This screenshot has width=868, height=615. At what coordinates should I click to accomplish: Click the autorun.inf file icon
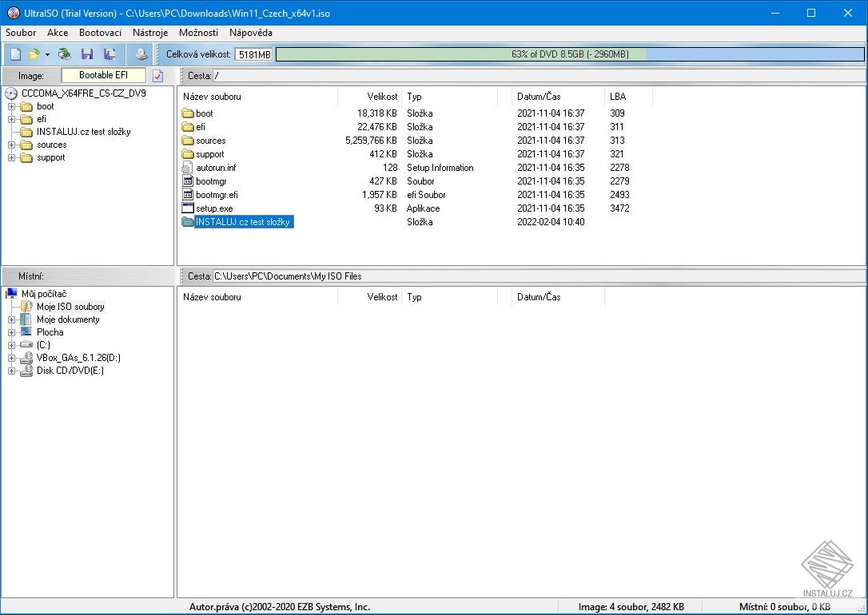[188, 168]
